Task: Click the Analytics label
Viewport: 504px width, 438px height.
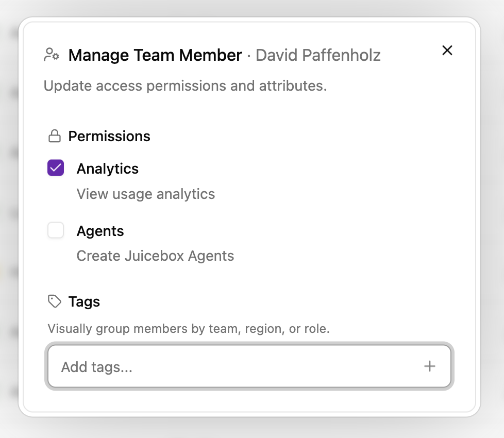Action: click(108, 169)
